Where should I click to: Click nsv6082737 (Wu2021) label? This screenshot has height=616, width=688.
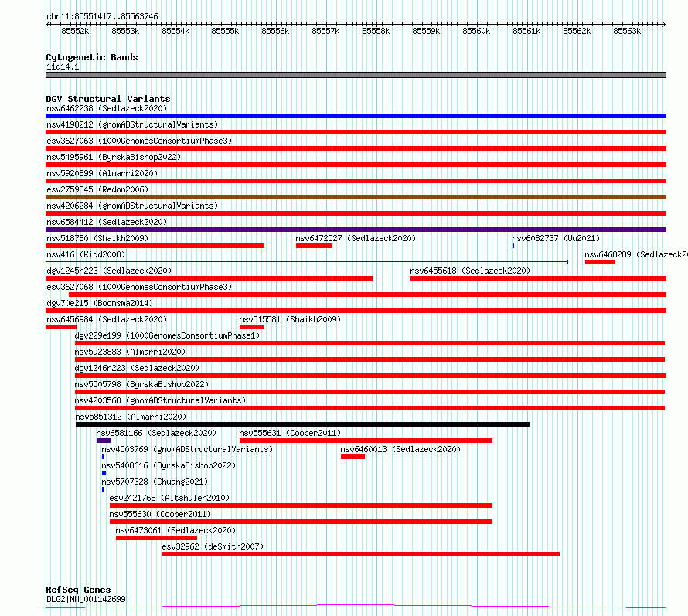(556, 238)
